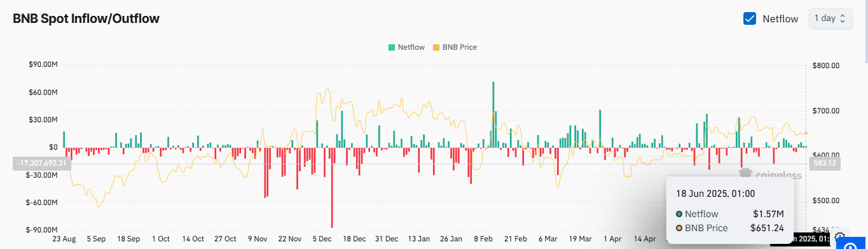
Task: Click the 5 Sep date label
Action: [97, 239]
